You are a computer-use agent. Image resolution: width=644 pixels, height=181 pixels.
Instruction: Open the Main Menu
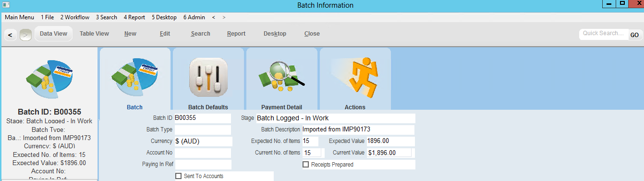[x=19, y=17]
